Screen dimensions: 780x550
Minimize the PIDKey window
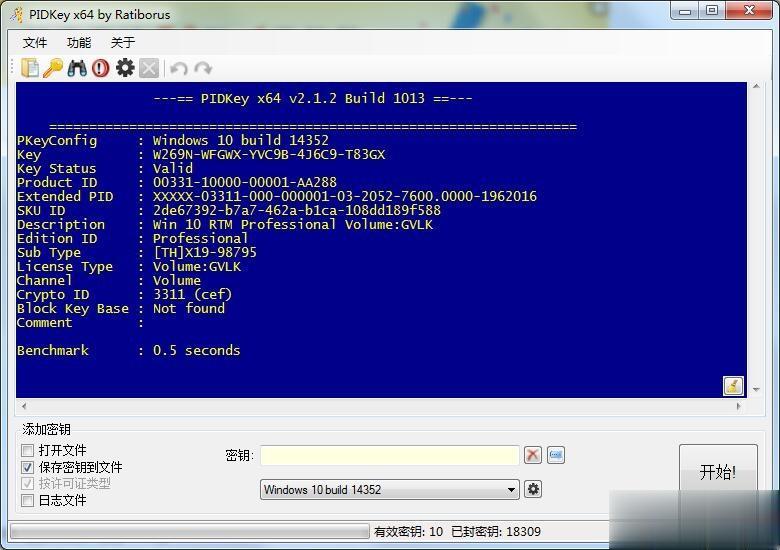tap(685, 11)
